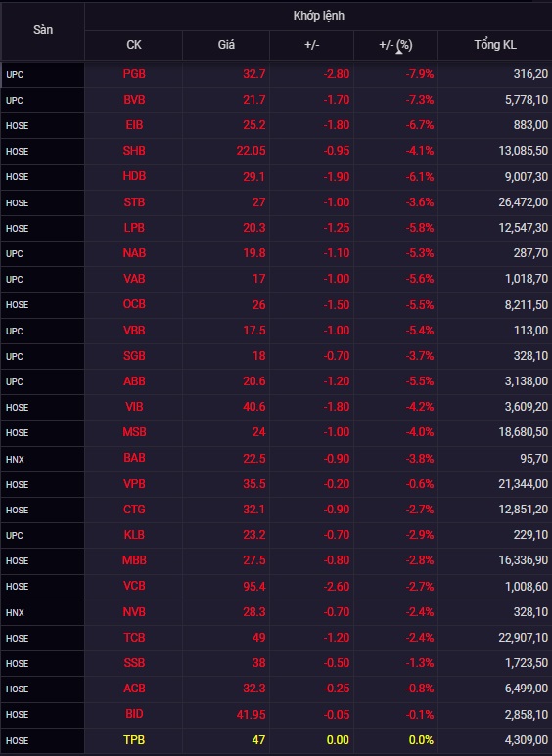Click the Giá column header
Viewport: 552px width, 756px height.
[226, 45]
